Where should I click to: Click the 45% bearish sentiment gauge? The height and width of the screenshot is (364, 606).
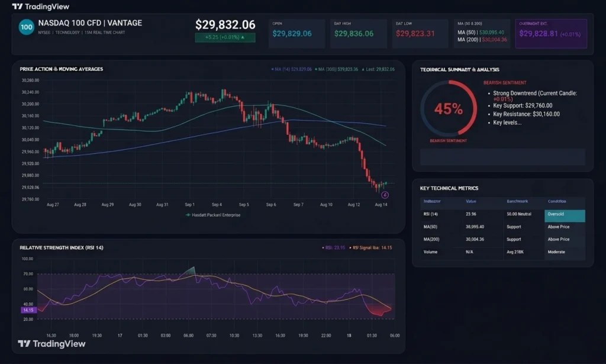tap(449, 108)
